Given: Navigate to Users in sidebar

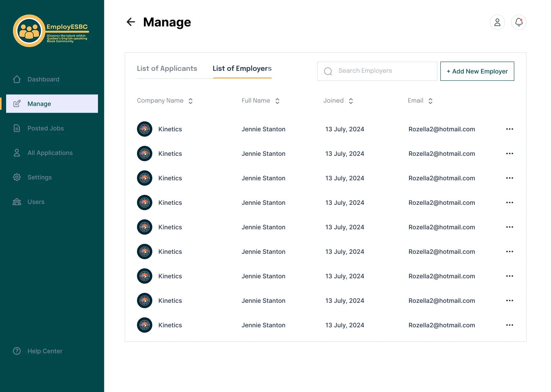Looking at the screenshot, I should (x=36, y=202).
